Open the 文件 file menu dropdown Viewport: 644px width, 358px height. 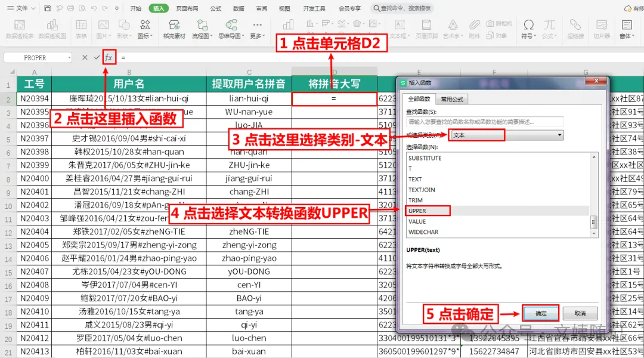tap(21, 8)
